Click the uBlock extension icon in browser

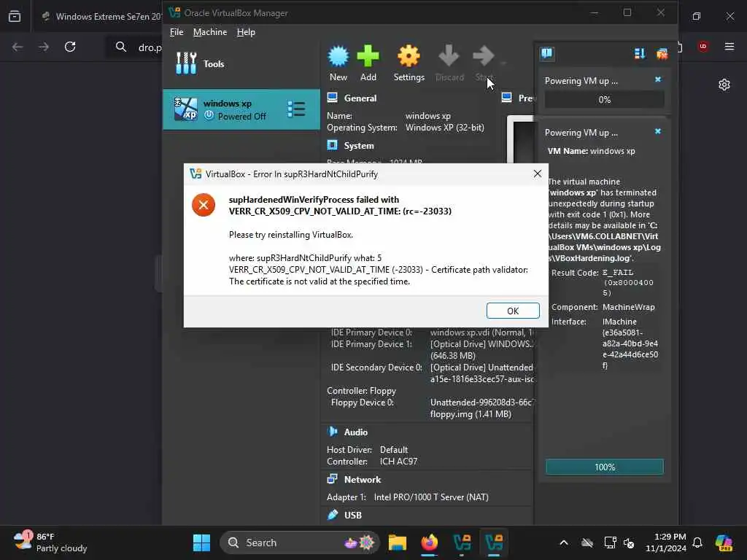coord(703,46)
